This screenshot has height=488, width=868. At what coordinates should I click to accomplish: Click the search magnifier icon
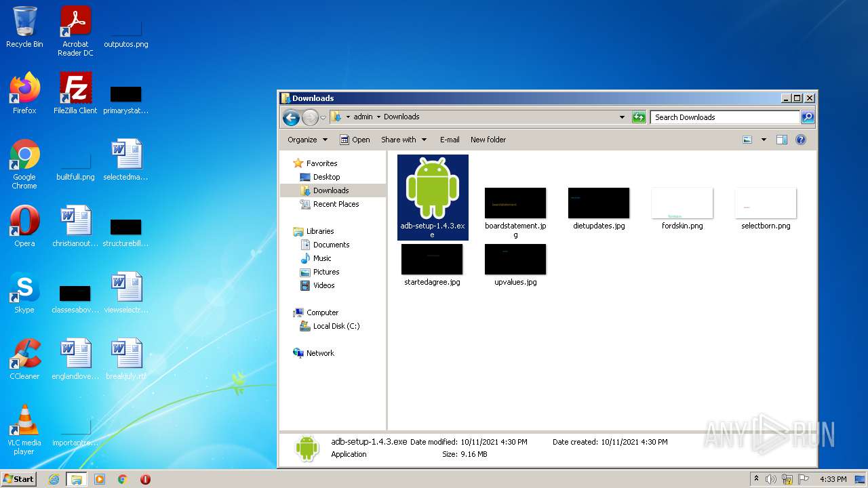pos(808,117)
